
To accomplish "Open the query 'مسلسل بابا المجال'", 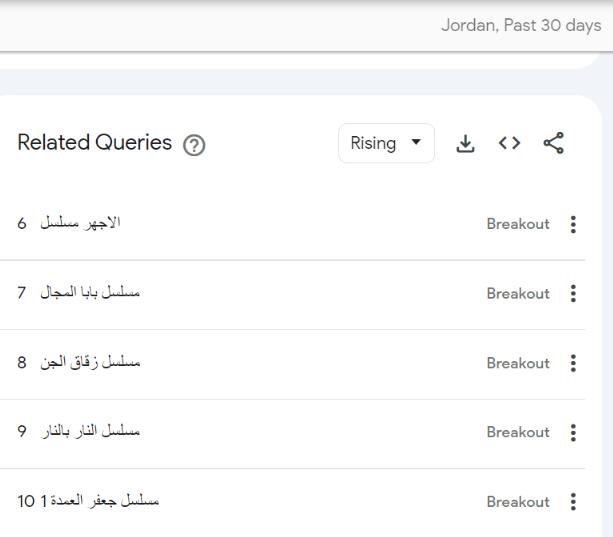I will coord(90,293).
